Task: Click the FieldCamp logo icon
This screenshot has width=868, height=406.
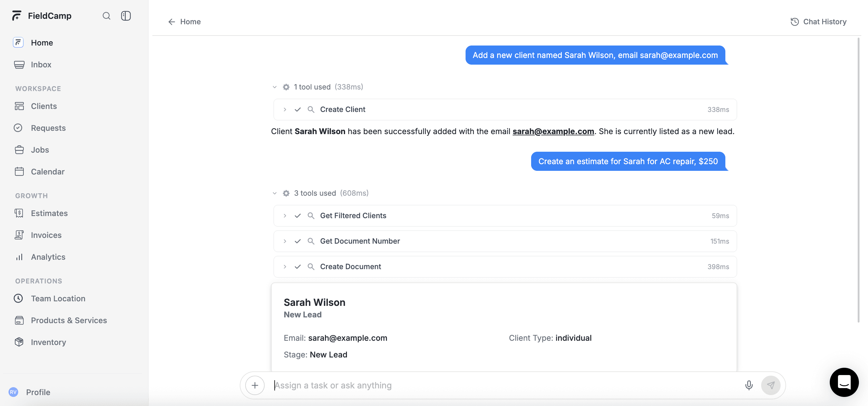Action: 16,16
